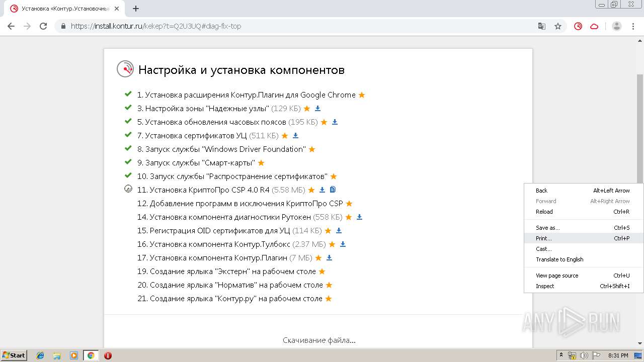Click item 12 Добавление программ в исключения text

(240, 204)
